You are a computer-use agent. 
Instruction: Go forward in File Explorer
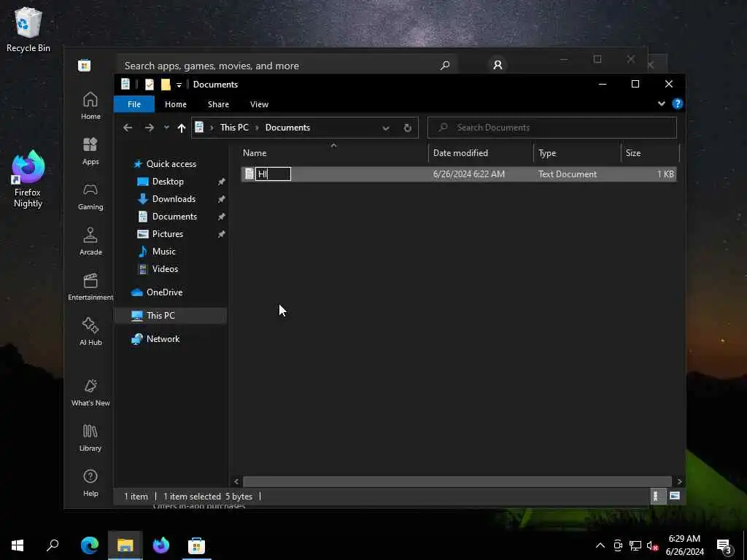pos(149,128)
